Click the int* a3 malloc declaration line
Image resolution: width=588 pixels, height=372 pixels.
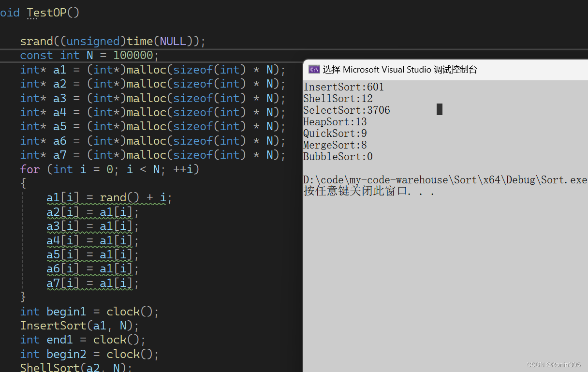[153, 98]
